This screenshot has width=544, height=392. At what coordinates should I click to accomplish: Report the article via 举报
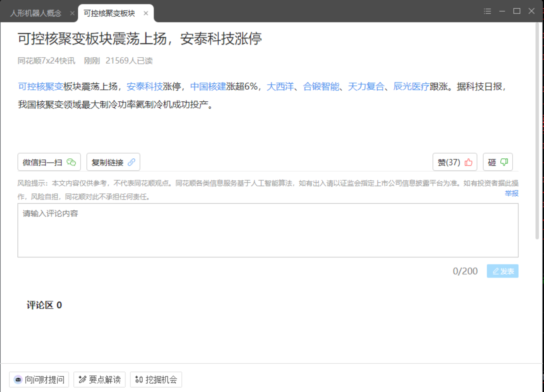(512, 193)
